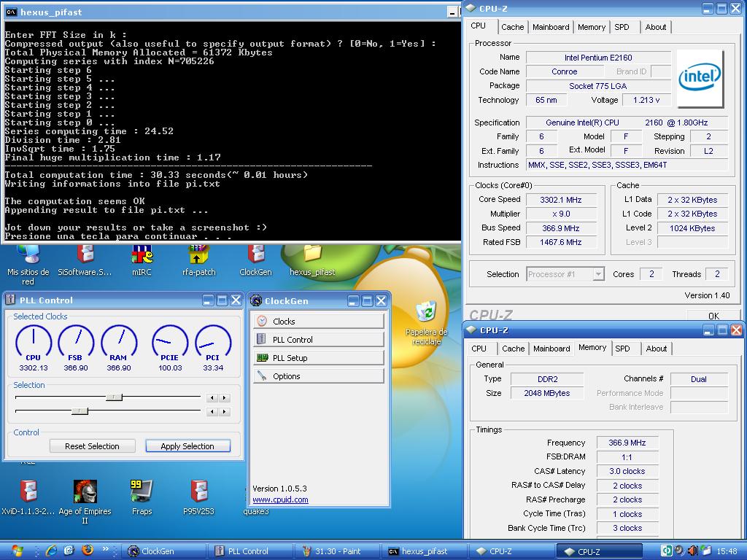
Task: Launch Firefox from quick launch
Action: click(88, 551)
